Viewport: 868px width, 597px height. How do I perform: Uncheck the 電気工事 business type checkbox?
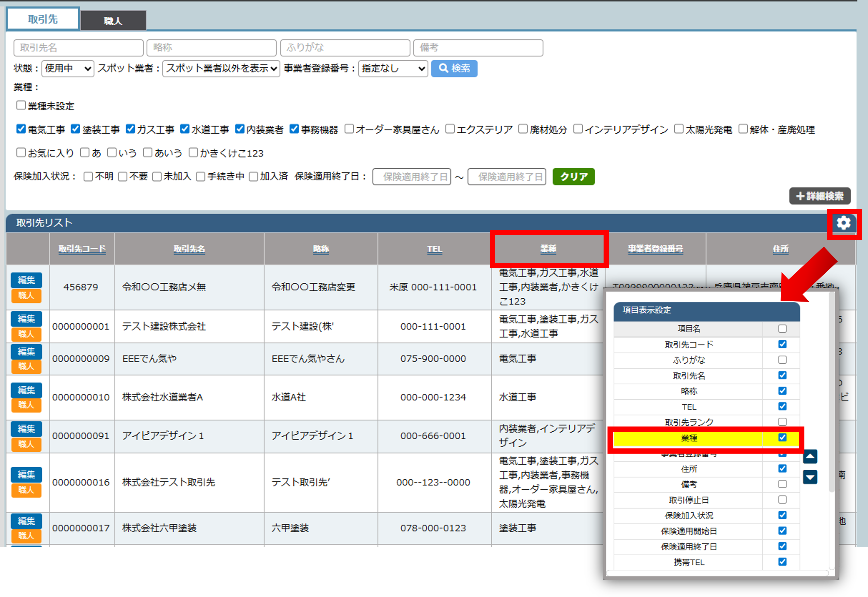coord(21,129)
